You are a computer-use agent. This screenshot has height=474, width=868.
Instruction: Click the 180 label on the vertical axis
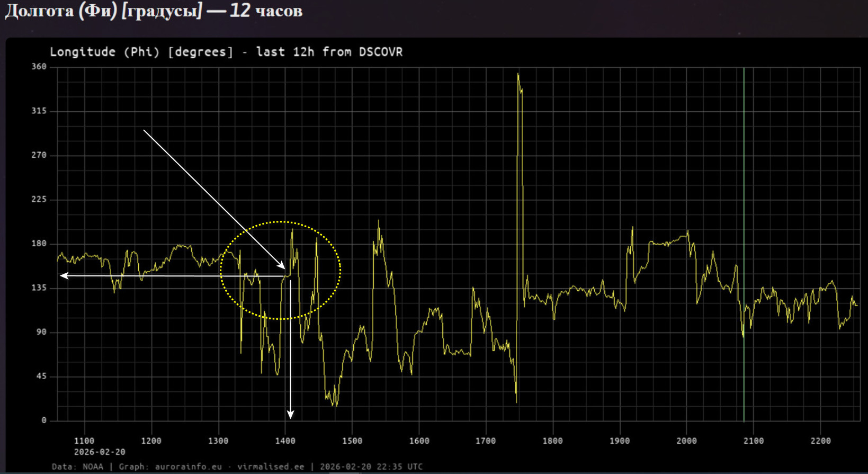(39, 244)
